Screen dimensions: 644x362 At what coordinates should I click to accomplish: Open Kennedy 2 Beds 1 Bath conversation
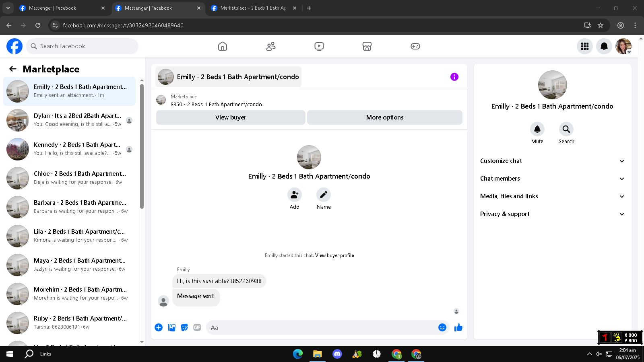[69, 149]
